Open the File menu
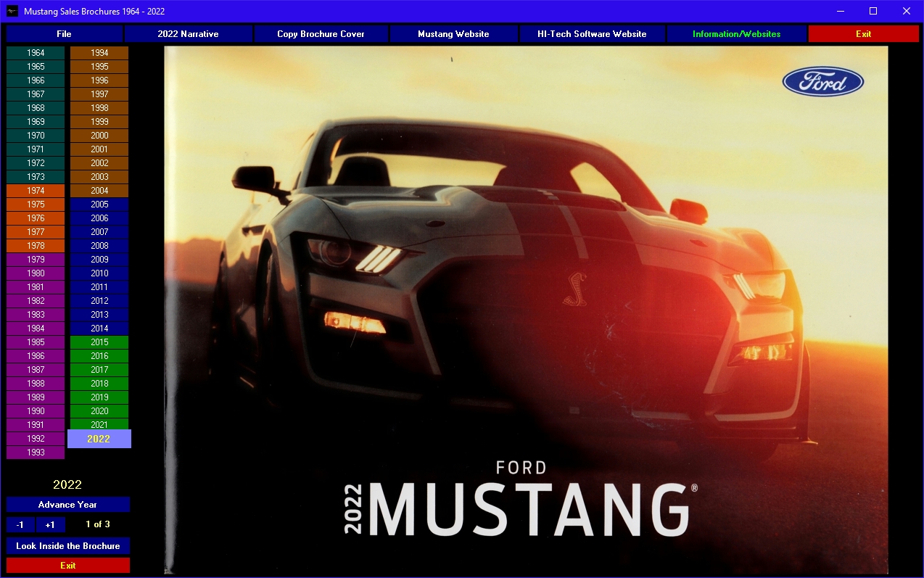Viewport: 924px width, 578px height. point(64,34)
